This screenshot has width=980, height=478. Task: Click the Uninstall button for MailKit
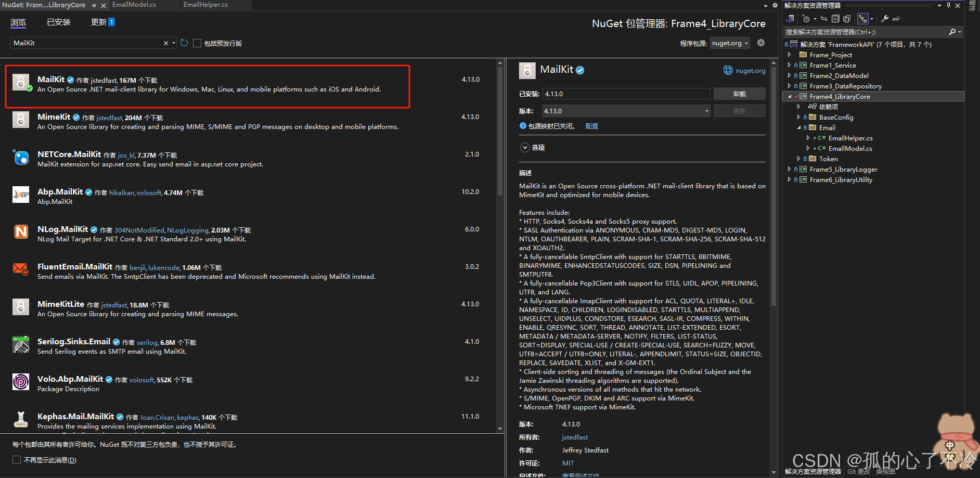739,94
